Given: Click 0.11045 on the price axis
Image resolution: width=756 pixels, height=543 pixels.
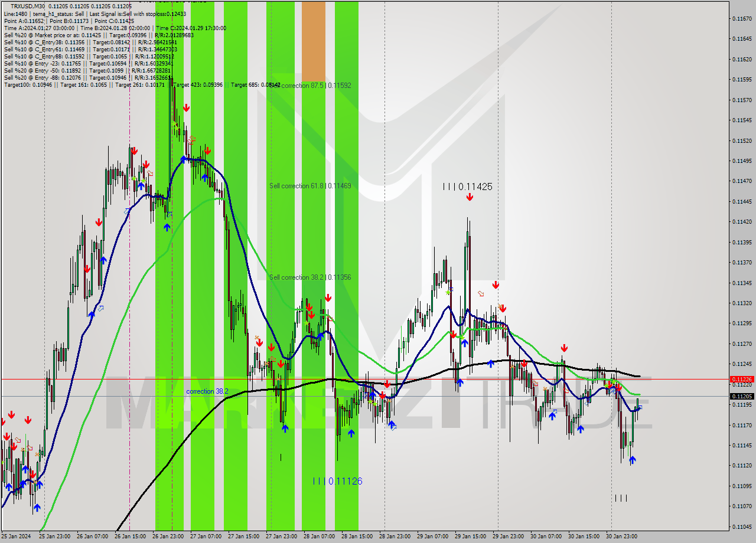Looking at the screenshot, I should tap(741, 526).
